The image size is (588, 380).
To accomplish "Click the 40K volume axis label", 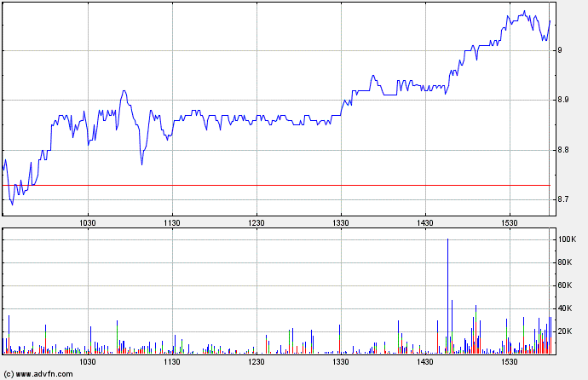I will [x=565, y=308].
